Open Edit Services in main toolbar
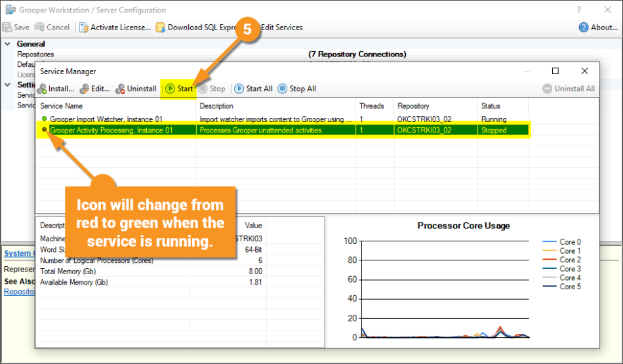Image resolution: width=623 pixels, height=364 pixels. tap(282, 28)
